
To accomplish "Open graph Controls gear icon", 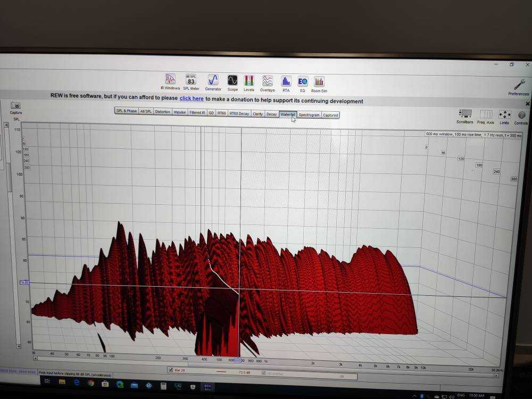I will [521, 118].
